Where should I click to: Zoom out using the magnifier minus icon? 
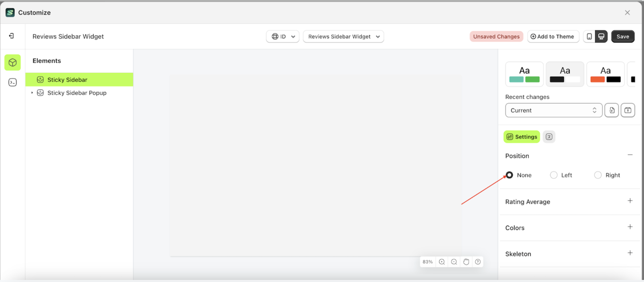coord(454,262)
